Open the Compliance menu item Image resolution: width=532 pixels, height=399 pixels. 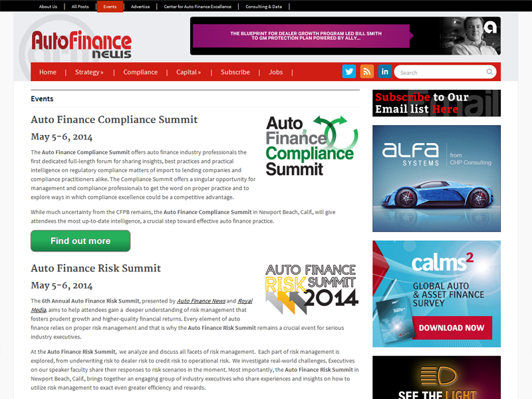point(140,72)
